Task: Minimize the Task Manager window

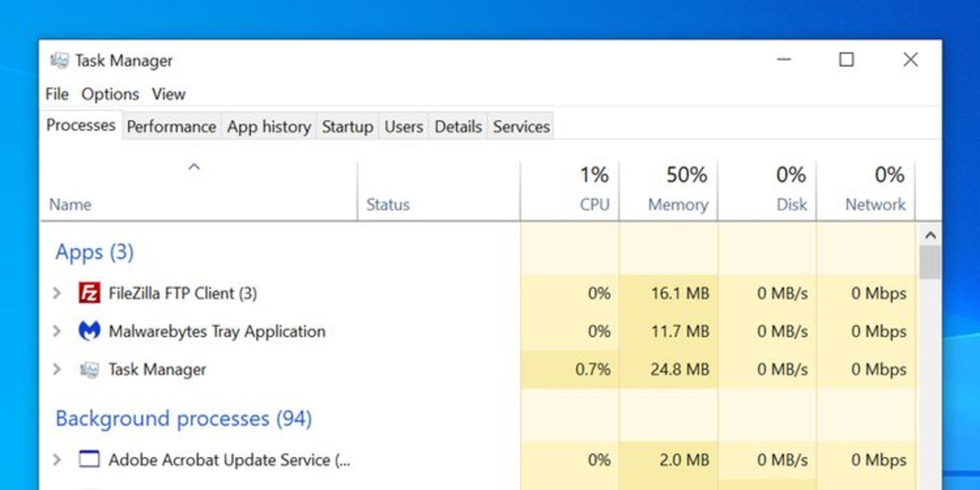Action: pyautogui.click(x=783, y=60)
